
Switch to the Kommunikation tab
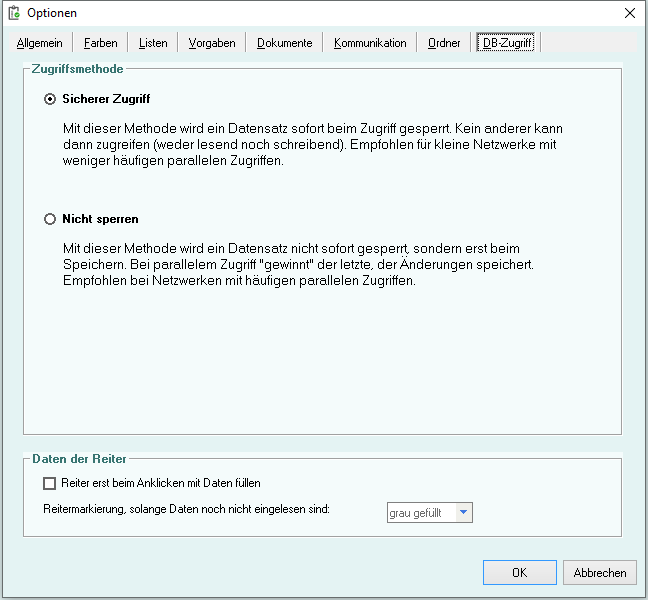coord(370,43)
